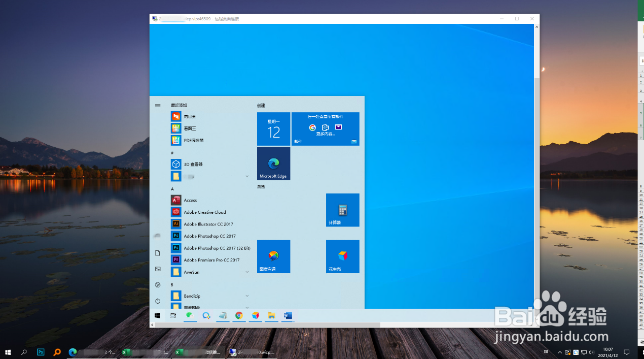
Task: Open the 邮件 mail tile
Action: coord(326,129)
